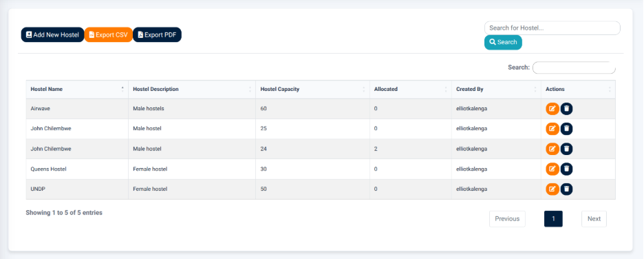
Task: Select the Male hostels description cell
Action: click(x=192, y=109)
